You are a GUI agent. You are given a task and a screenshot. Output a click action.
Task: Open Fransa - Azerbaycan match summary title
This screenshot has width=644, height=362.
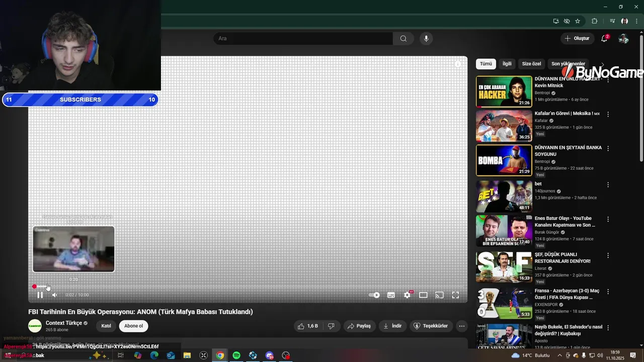click(567, 294)
